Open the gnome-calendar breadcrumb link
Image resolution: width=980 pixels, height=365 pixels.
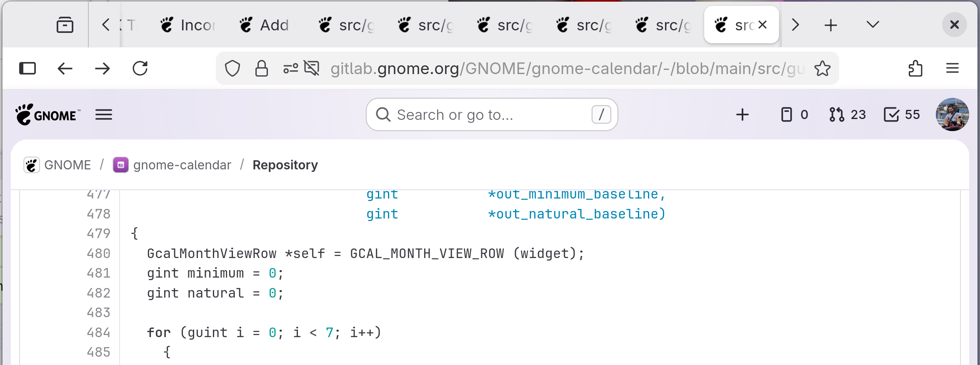tap(182, 165)
